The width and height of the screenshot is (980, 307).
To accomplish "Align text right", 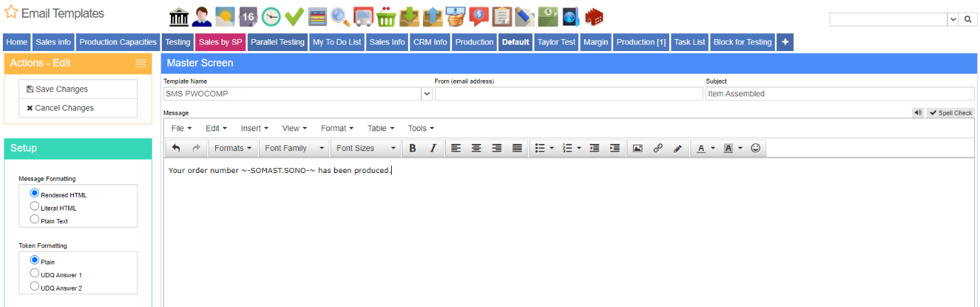I will pyautogui.click(x=497, y=148).
